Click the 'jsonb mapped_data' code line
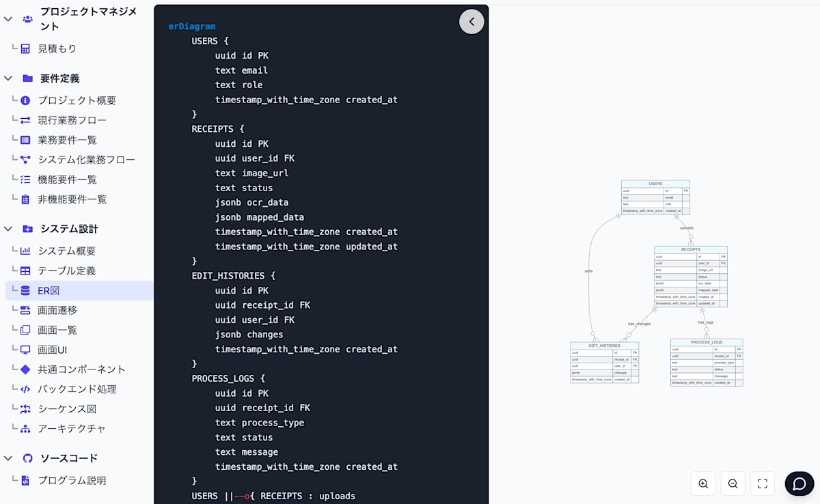Viewport: 820px width, 504px height. 260,217
